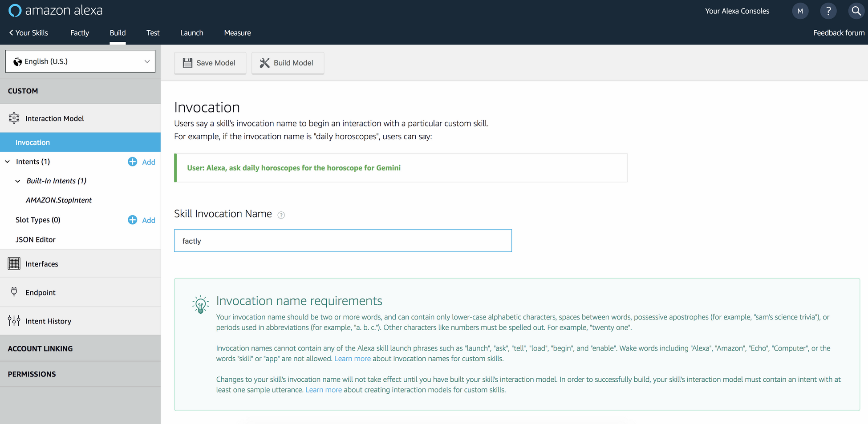Click the Add link for Slot Types
The height and width of the screenshot is (424, 868).
(x=149, y=220)
